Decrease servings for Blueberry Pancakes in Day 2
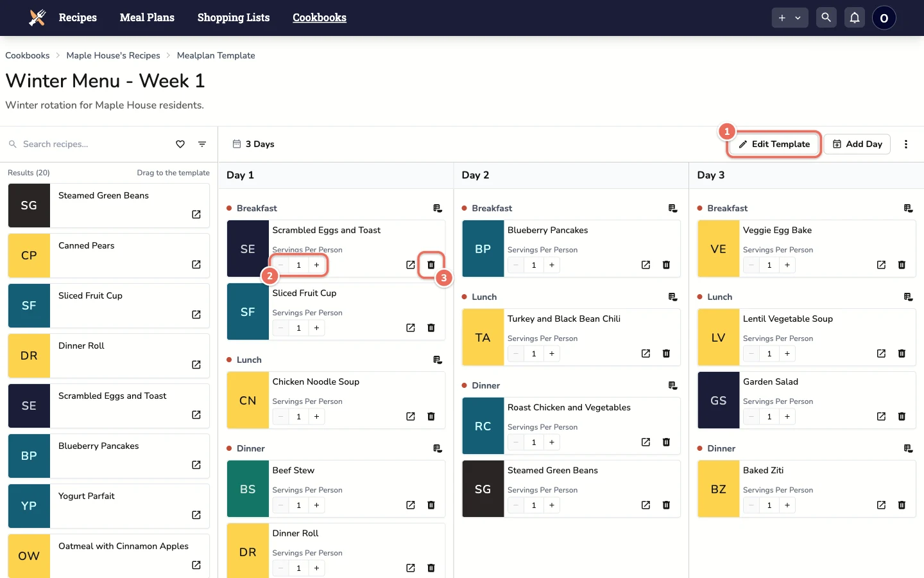This screenshot has height=578, width=924. [x=516, y=265]
